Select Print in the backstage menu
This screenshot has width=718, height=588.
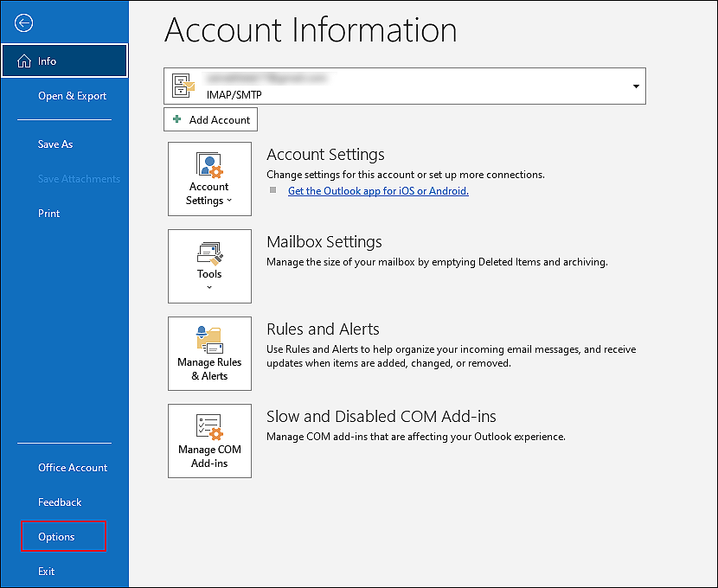[x=49, y=214]
